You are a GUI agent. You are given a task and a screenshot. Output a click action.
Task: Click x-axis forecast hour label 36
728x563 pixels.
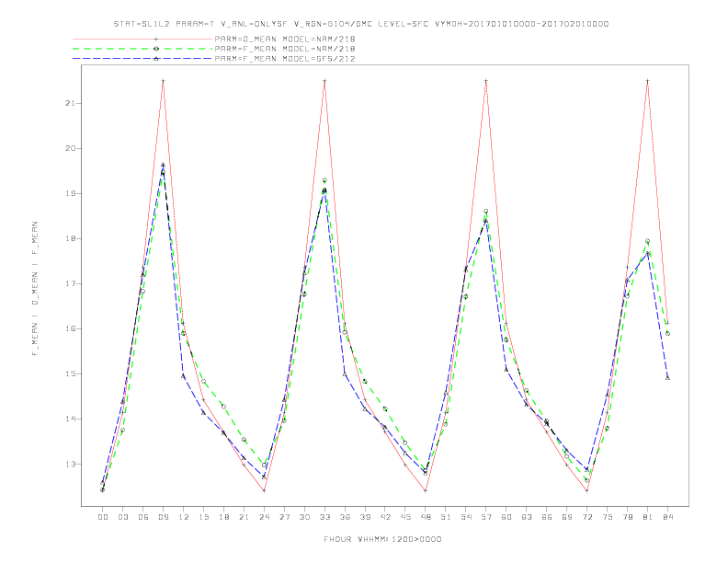point(345,517)
